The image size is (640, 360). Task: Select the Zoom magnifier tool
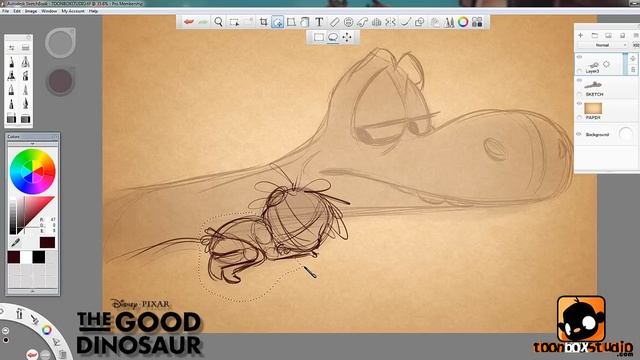(x=218, y=22)
